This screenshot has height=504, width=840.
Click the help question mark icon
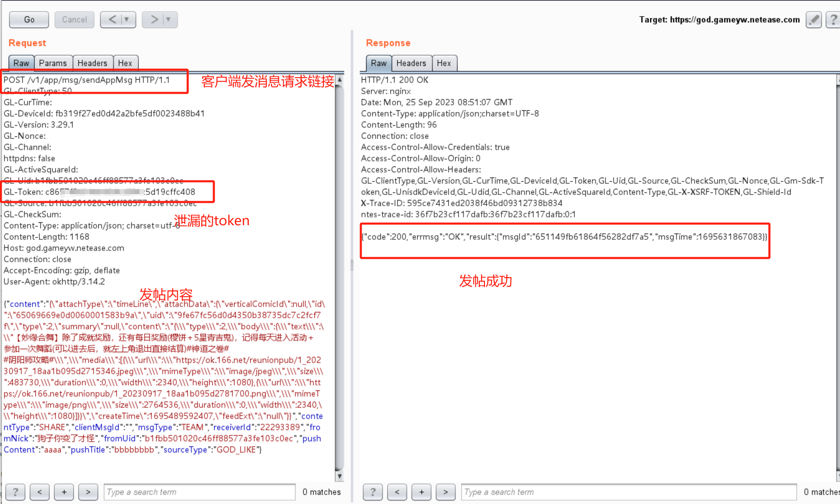833,20
